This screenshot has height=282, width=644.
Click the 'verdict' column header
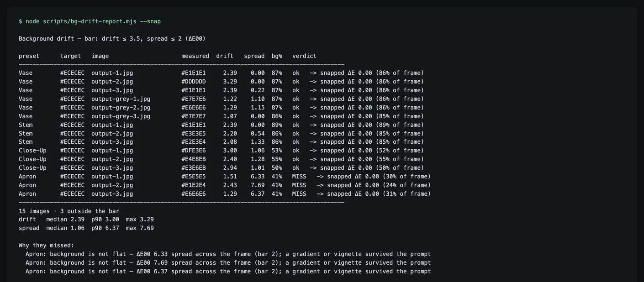[305, 56]
